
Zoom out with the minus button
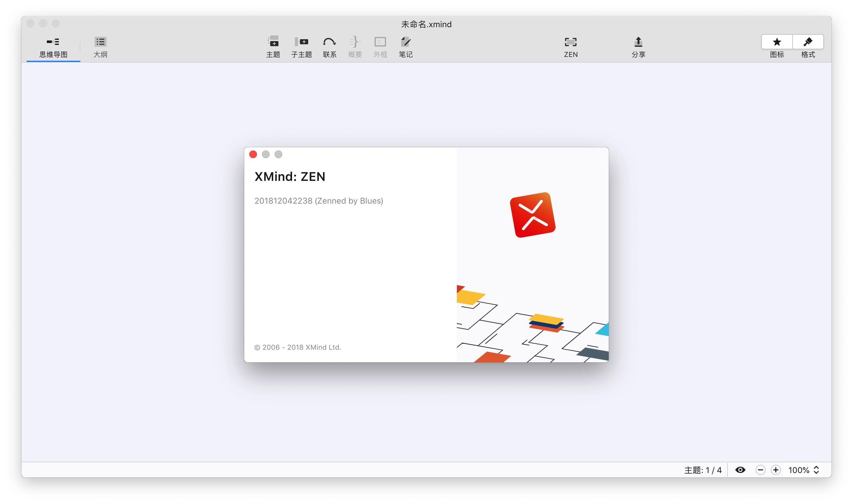(760, 470)
